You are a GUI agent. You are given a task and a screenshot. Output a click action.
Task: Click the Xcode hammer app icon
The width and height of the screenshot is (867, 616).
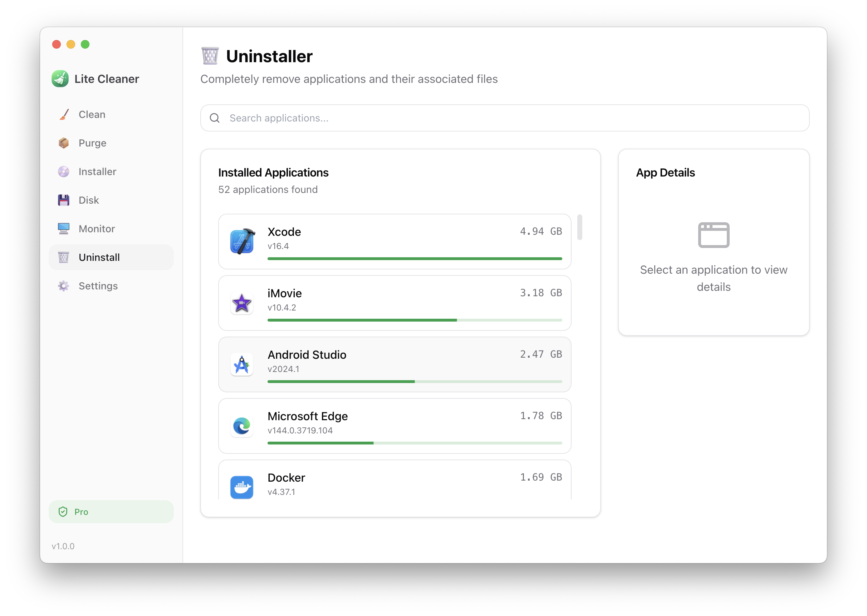[242, 242]
